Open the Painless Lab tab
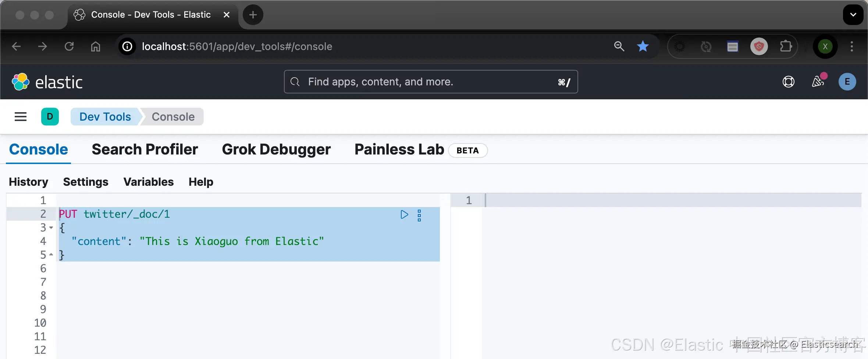Viewport: 868px width, 359px height. pos(399,150)
